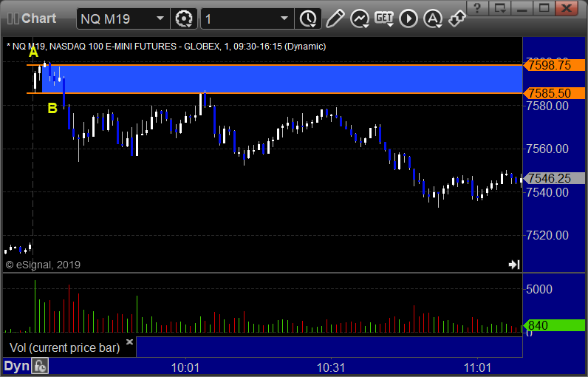Expand the interval dropdown showing 1

point(284,18)
